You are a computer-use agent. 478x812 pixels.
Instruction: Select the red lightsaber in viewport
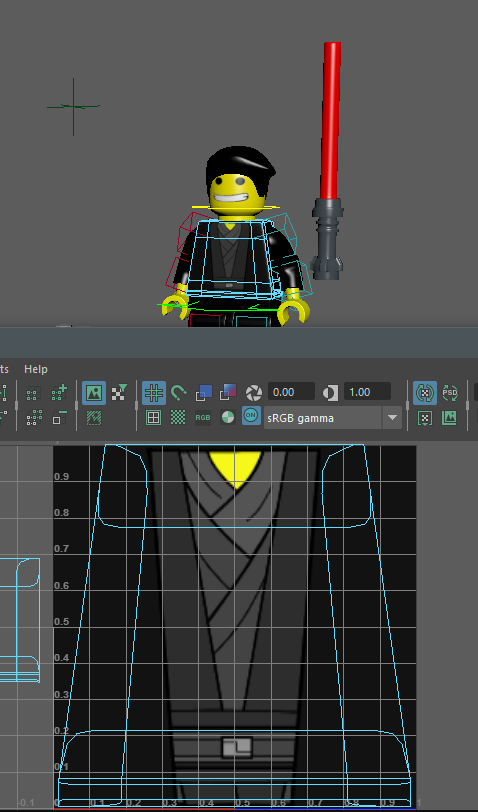(331, 122)
